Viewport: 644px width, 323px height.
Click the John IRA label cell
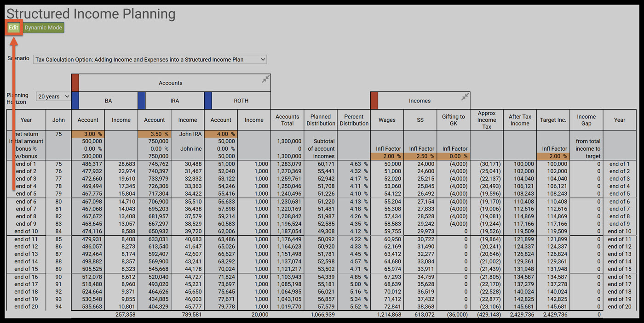[x=188, y=134]
